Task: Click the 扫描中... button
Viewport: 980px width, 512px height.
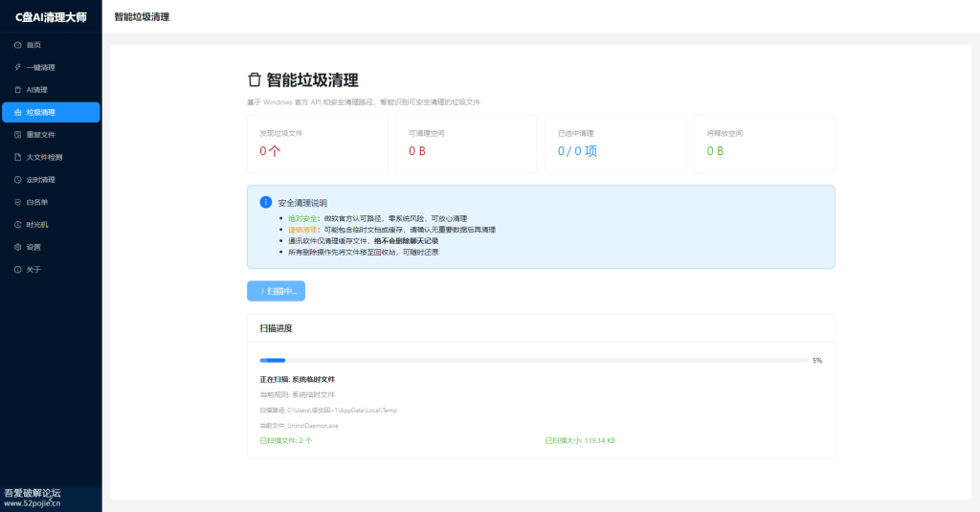Action: tap(276, 291)
